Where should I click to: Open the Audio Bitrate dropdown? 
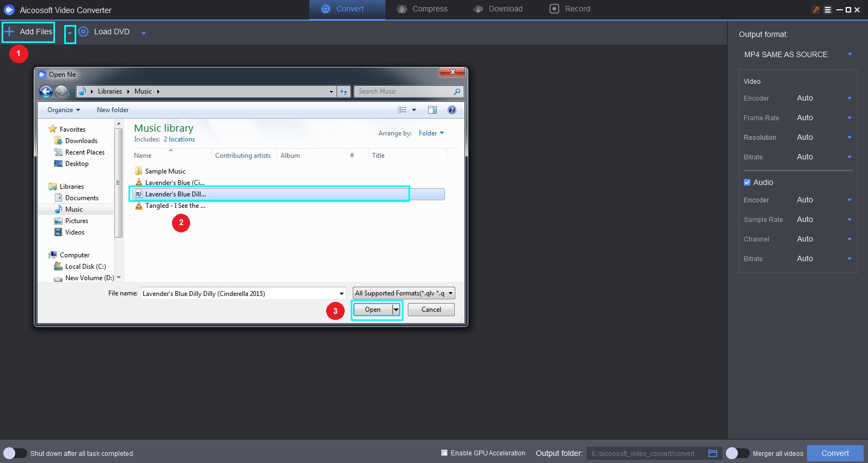pyautogui.click(x=824, y=259)
